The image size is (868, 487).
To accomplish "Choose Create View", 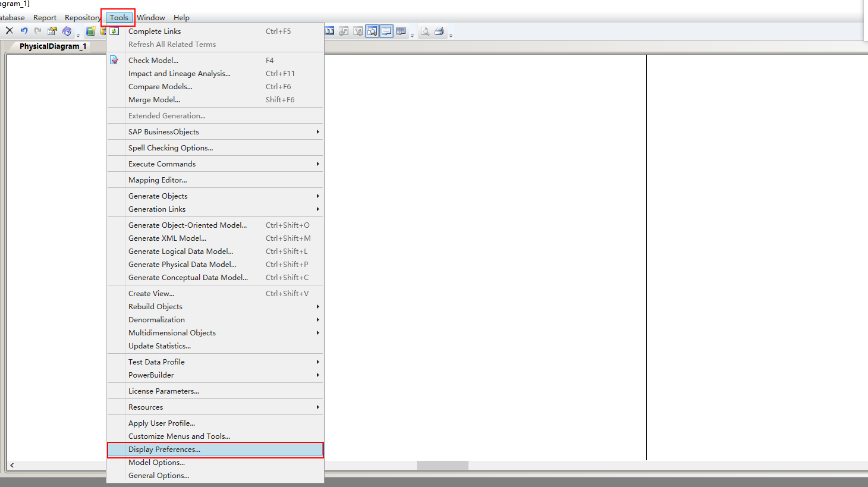I will (x=215, y=294).
